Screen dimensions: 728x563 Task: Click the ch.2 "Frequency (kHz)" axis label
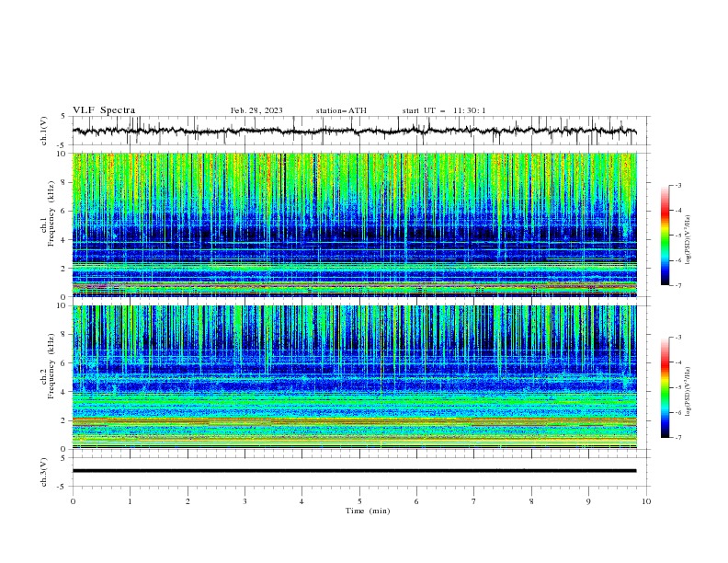[51, 366]
